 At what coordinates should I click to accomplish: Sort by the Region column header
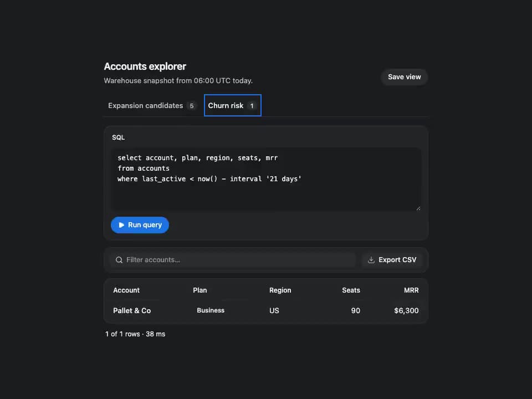point(280,290)
